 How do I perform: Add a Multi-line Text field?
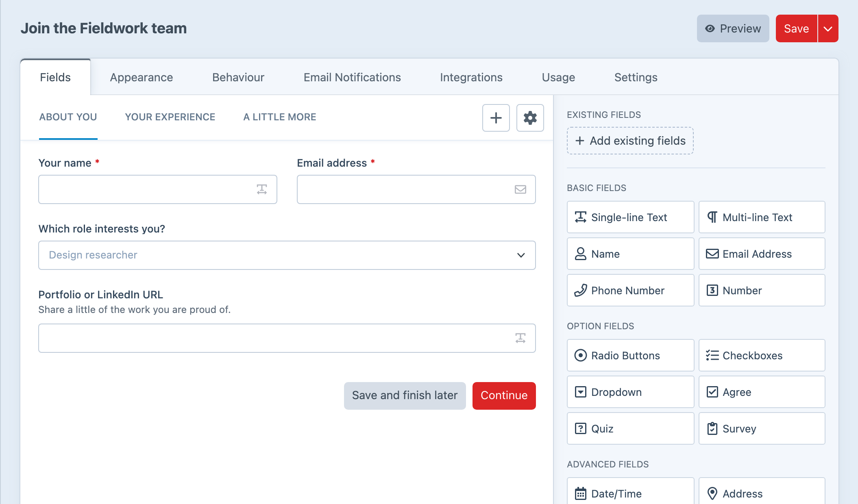click(x=762, y=217)
